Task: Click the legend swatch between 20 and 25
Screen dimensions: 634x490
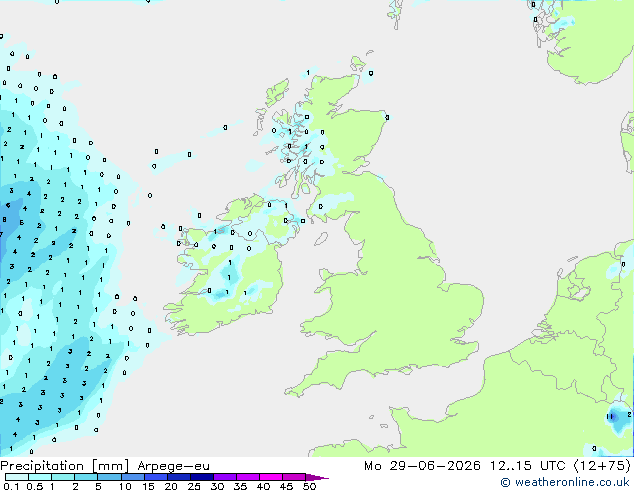Action: pos(178,477)
